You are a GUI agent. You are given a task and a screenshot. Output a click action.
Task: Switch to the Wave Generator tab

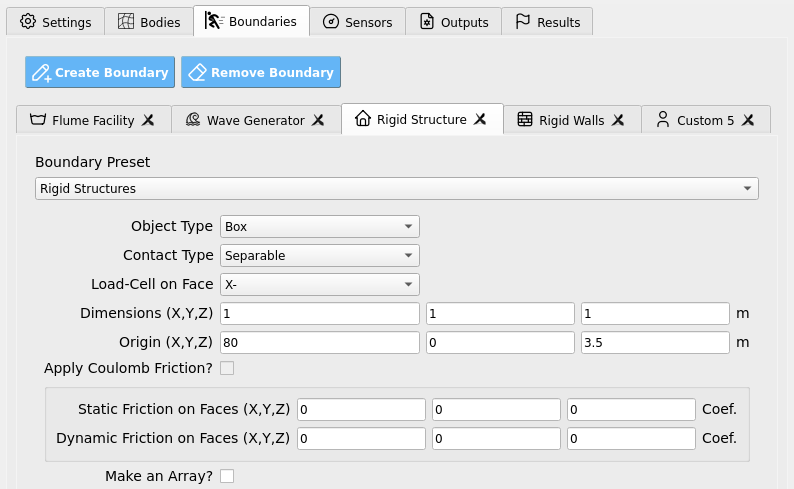(x=256, y=120)
